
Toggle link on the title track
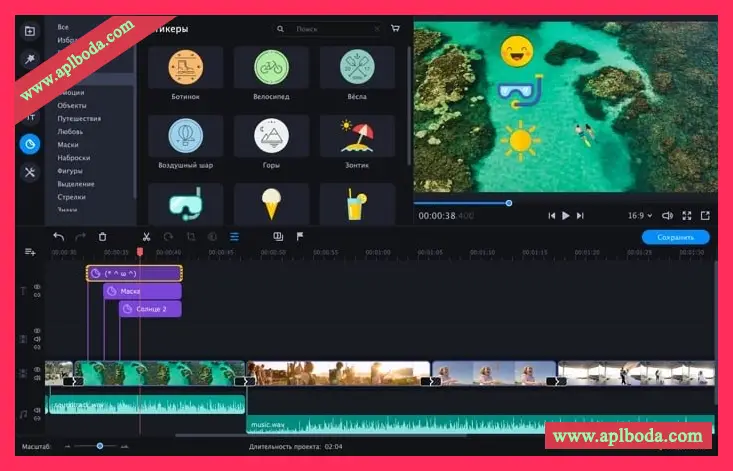pos(37,295)
